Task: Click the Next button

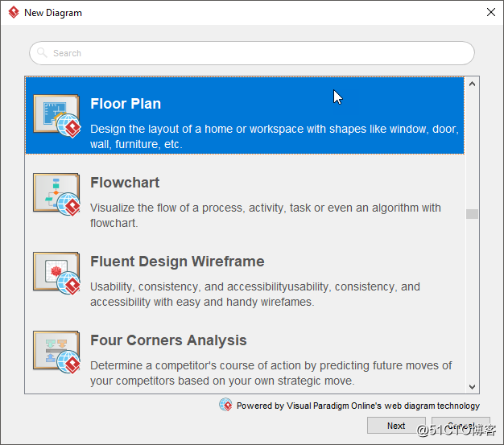Action: 396,426
